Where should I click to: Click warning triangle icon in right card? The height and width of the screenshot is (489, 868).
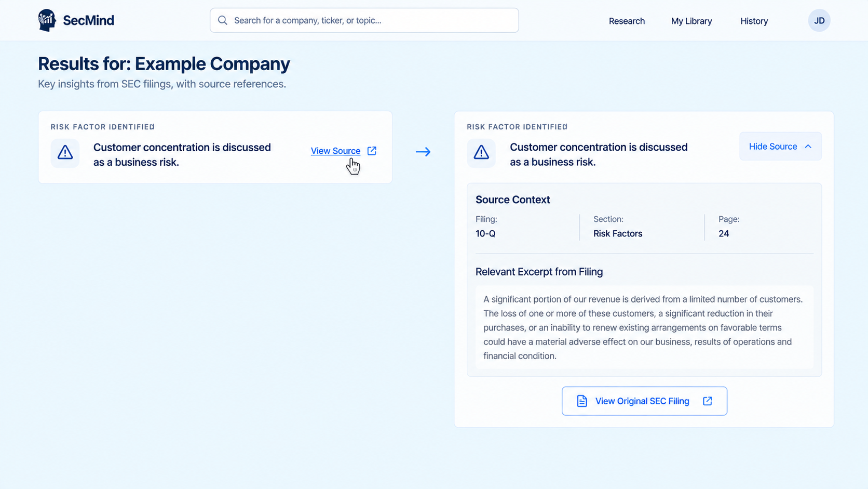point(481,153)
